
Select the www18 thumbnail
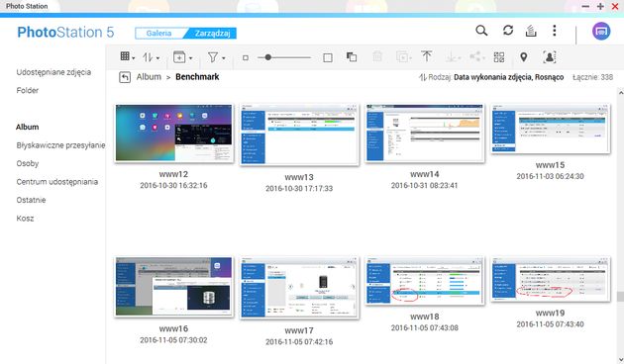point(425,281)
